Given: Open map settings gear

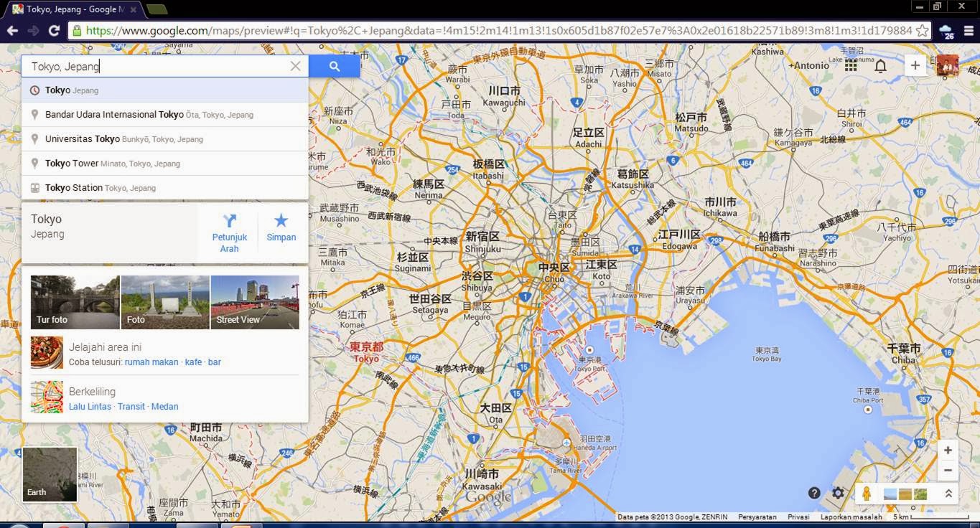Looking at the screenshot, I should (838, 493).
